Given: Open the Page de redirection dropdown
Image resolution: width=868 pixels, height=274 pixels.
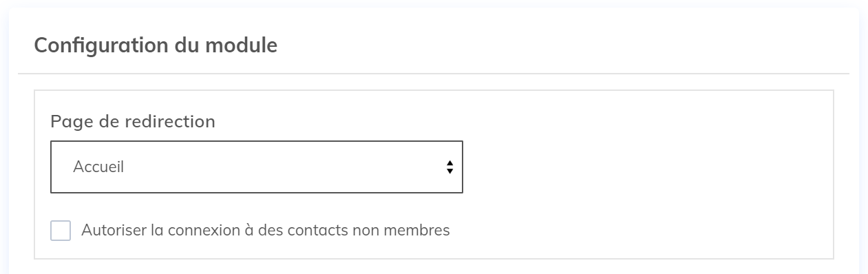Looking at the screenshot, I should click(256, 167).
